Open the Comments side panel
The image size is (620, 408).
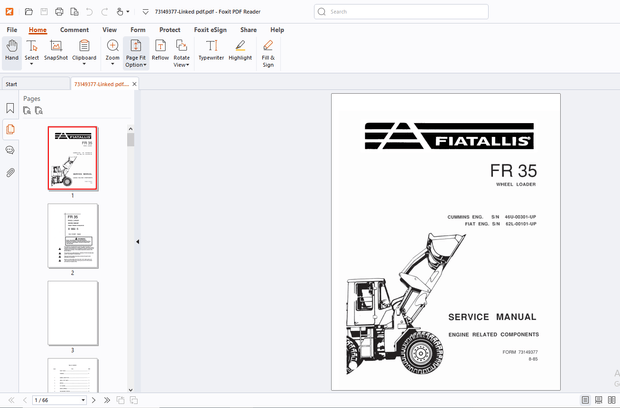(10, 150)
